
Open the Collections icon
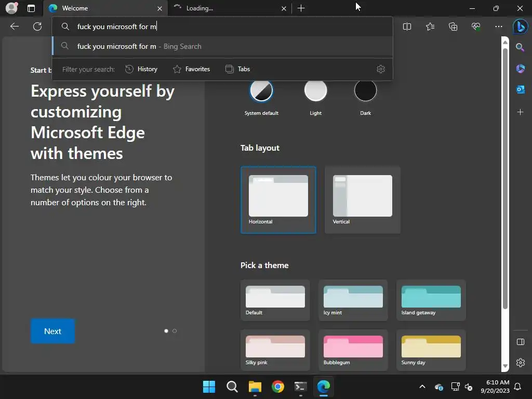[x=453, y=26]
